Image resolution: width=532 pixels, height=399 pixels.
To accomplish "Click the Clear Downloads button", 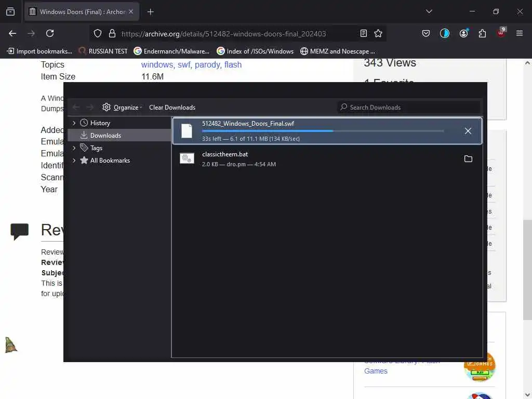I will click(x=172, y=107).
